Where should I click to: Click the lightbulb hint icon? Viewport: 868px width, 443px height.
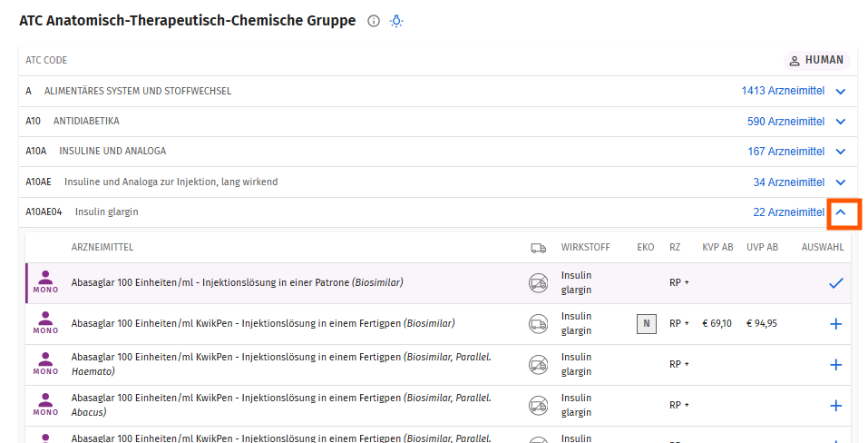point(396,21)
